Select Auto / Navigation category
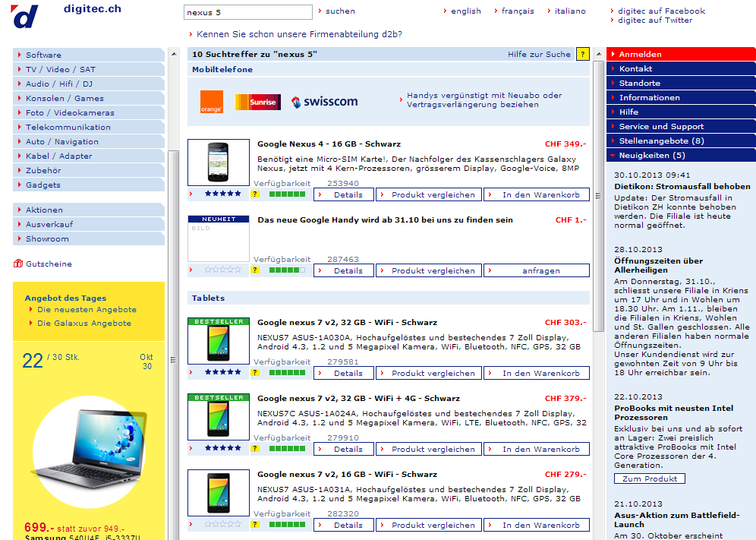The width and height of the screenshot is (756, 540). [x=89, y=142]
